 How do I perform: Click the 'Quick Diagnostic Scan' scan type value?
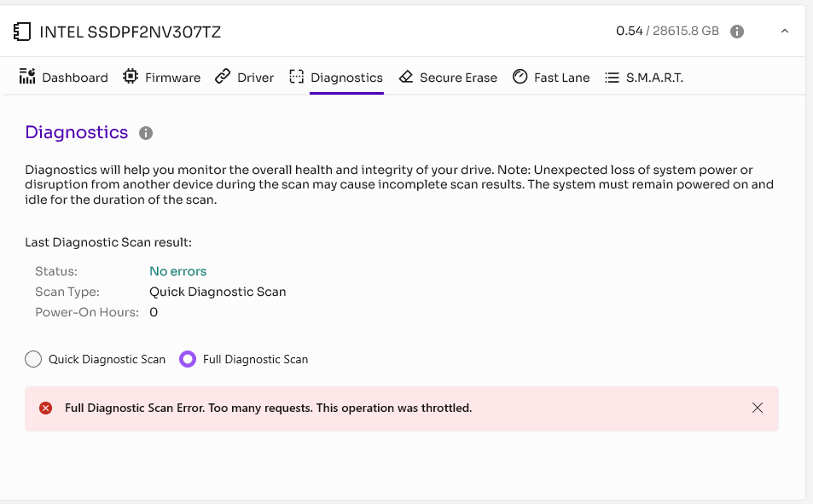[x=218, y=292]
